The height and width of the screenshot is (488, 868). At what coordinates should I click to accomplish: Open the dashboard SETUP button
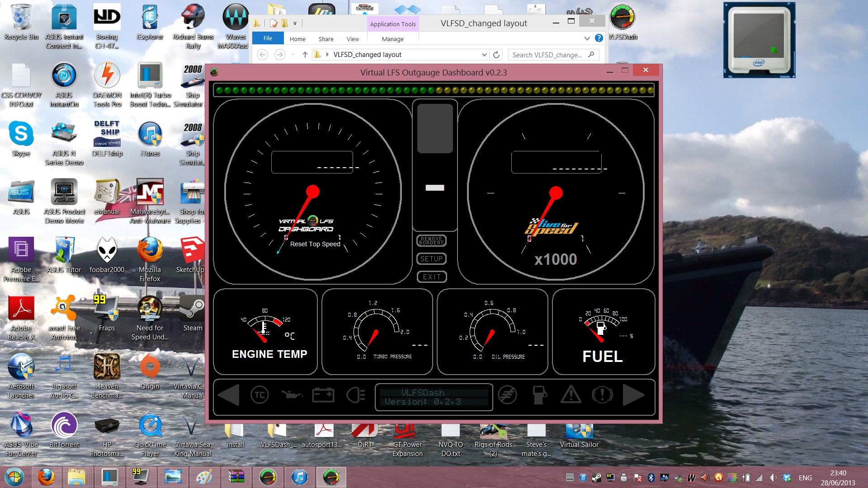point(431,259)
